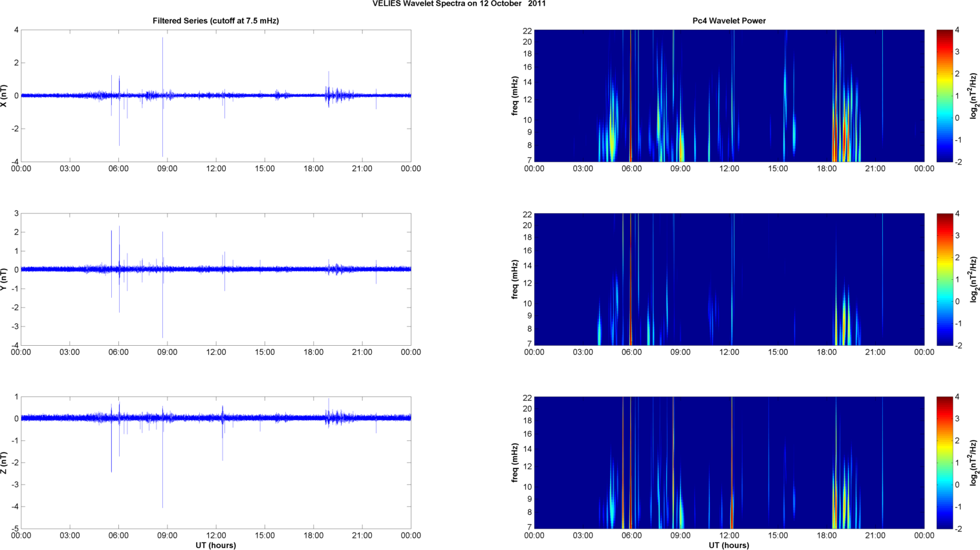Click the tall spike near 09:00 in X plot
The image size is (980, 550).
(163, 65)
